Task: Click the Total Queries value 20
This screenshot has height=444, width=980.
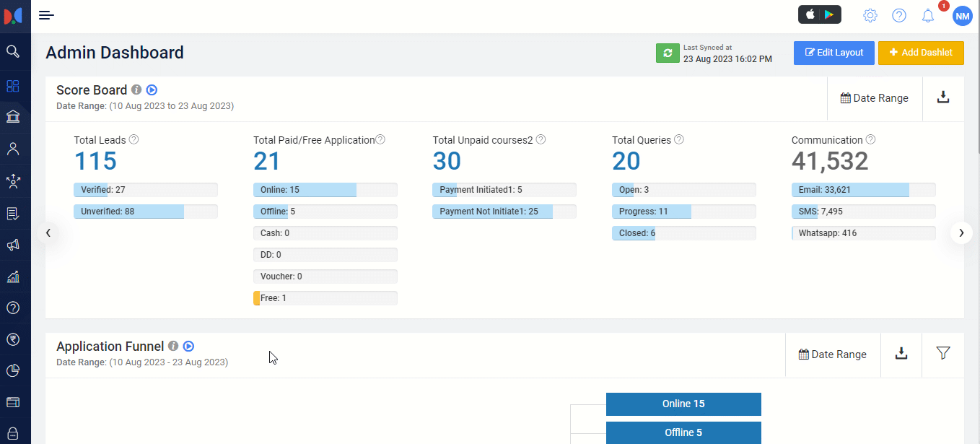Action: click(626, 161)
